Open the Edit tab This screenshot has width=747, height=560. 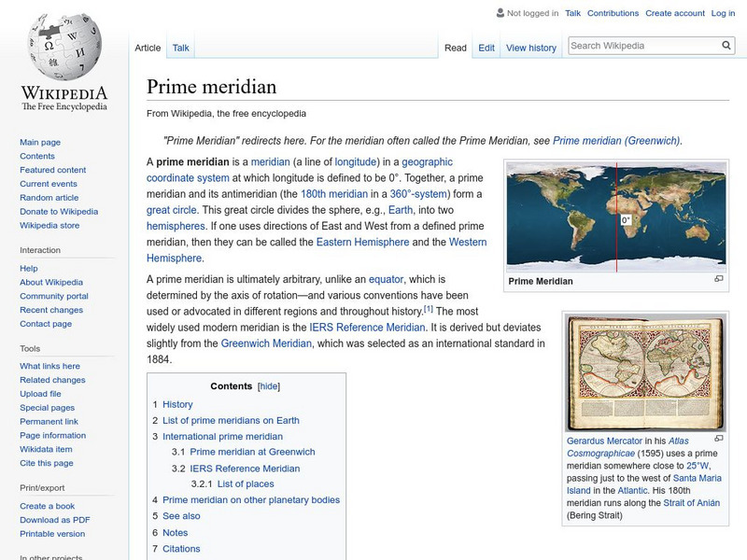tap(486, 48)
